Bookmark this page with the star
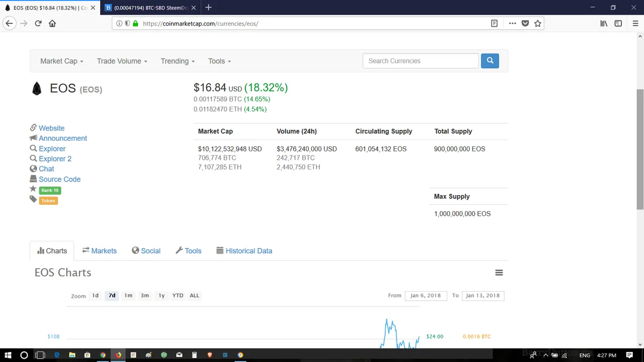644x362 pixels. pyautogui.click(x=538, y=23)
